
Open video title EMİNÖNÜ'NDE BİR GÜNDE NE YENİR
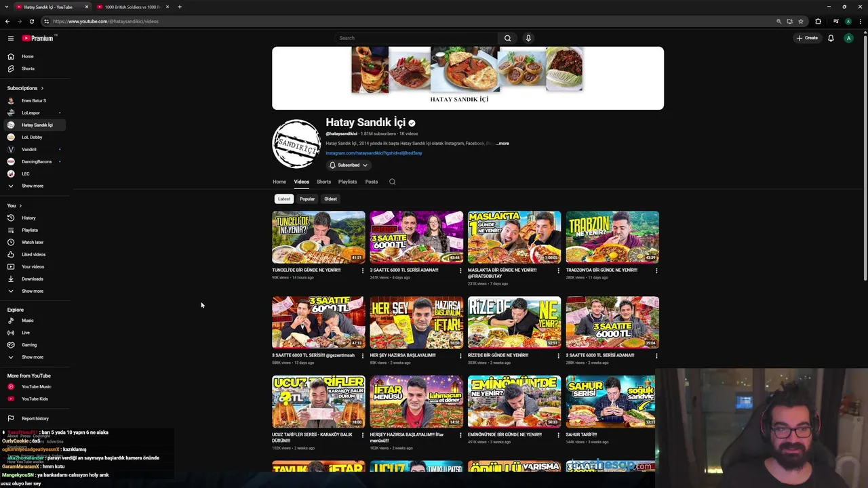pos(505,434)
